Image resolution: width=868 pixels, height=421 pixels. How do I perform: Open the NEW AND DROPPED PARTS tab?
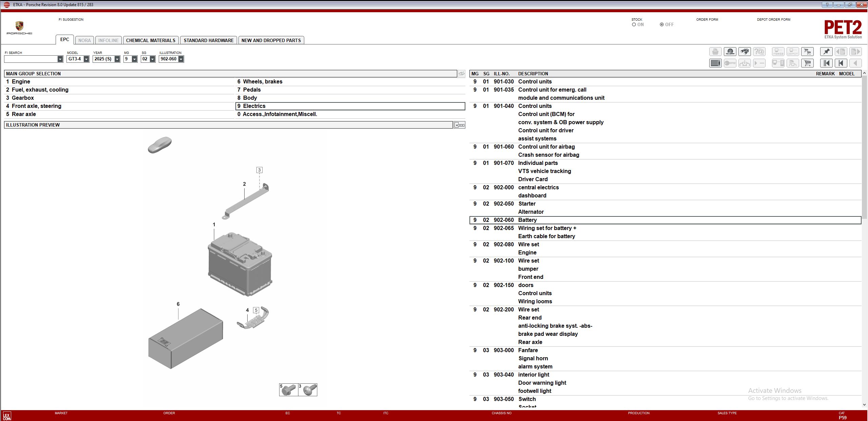[271, 40]
